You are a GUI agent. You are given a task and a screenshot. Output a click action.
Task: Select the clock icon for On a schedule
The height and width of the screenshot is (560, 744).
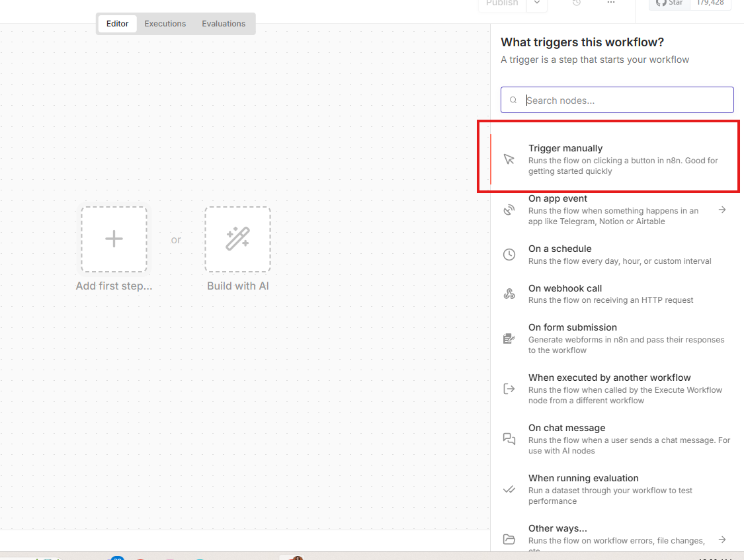click(x=509, y=255)
